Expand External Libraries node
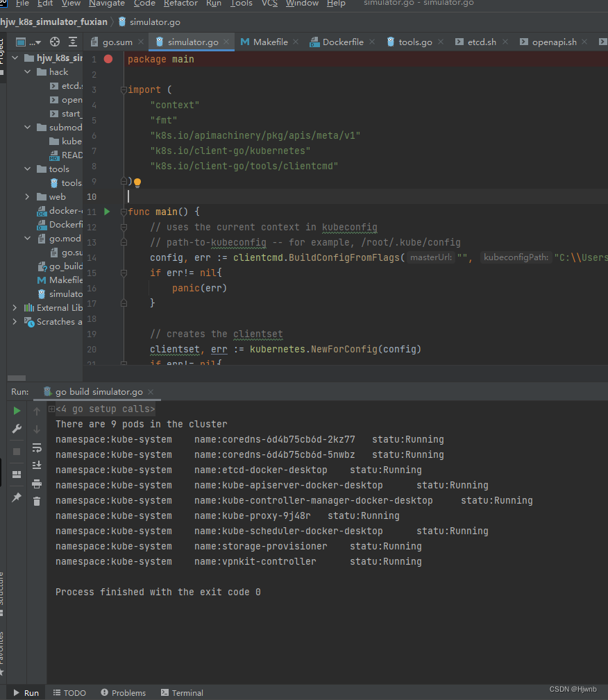This screenshot has height=700, width=608. [x=15, y=307]
